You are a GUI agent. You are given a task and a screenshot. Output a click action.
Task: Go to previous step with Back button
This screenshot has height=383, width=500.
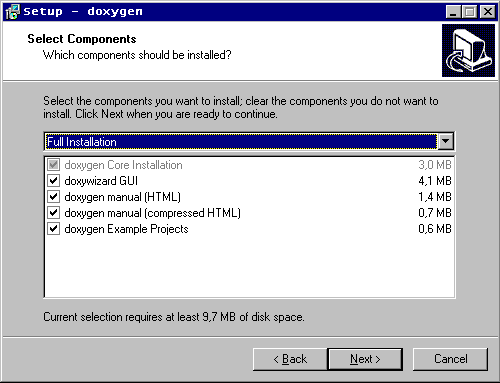point(290,359)
